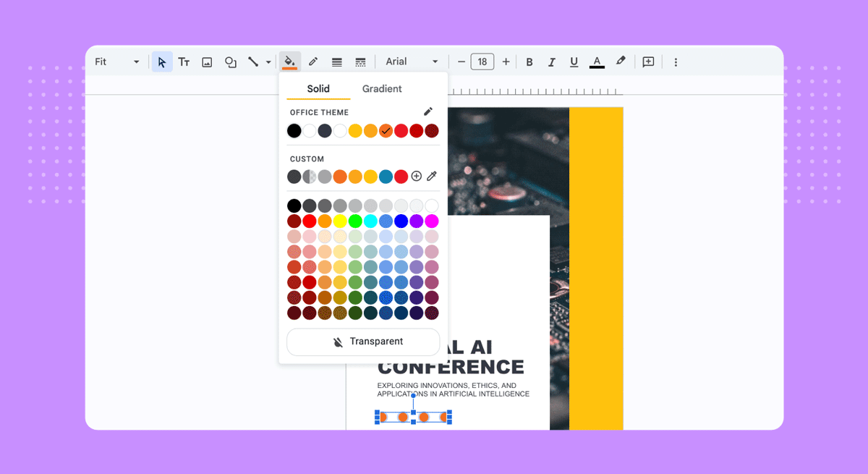Switch to the Gradient tab

(382, 89)
